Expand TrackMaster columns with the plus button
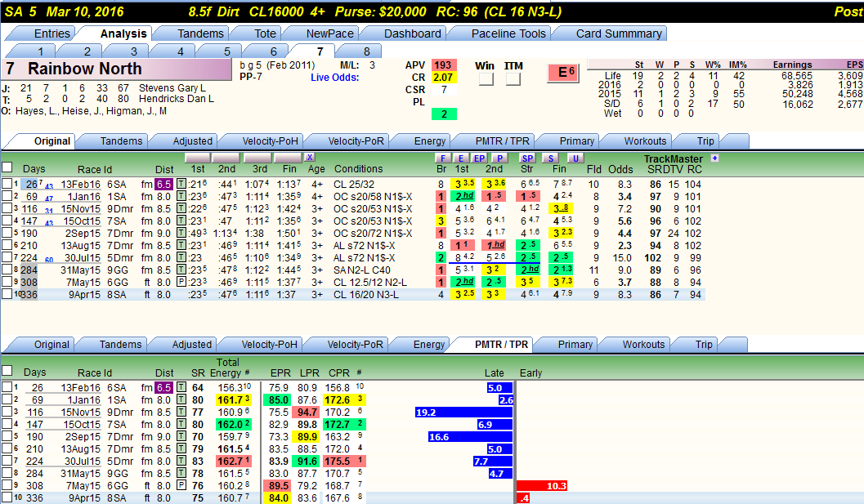The width and height of the screenshot is (864, 504). pyautogui.click(x=714, y=158)
